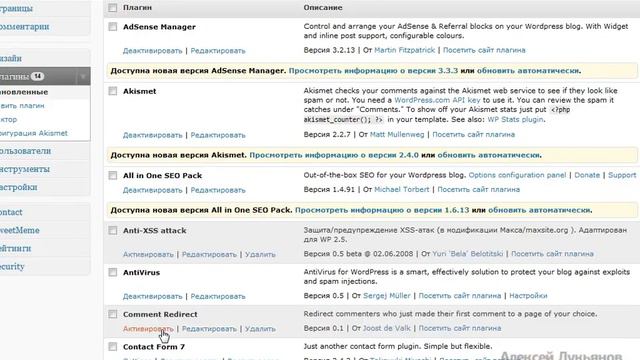Click Активировать under Comment Redirect
Image resolution: width=640 pixels, height=360 pixels.
148,329
